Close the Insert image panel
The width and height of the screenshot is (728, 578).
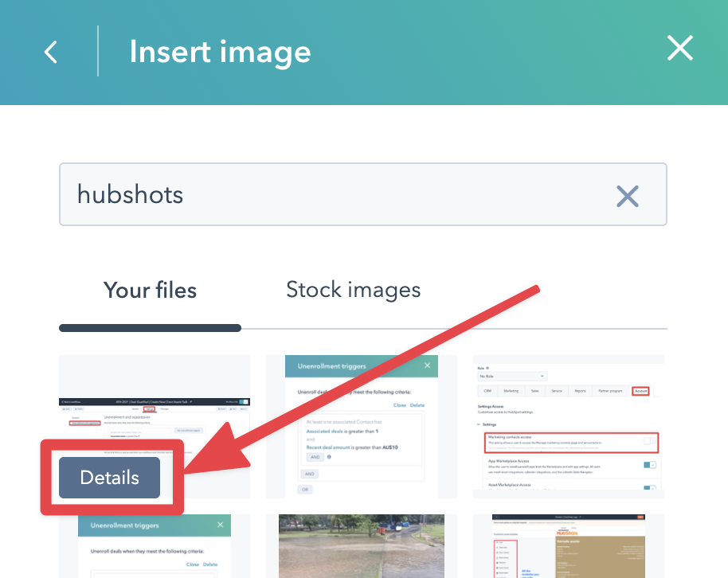[680, 49]
